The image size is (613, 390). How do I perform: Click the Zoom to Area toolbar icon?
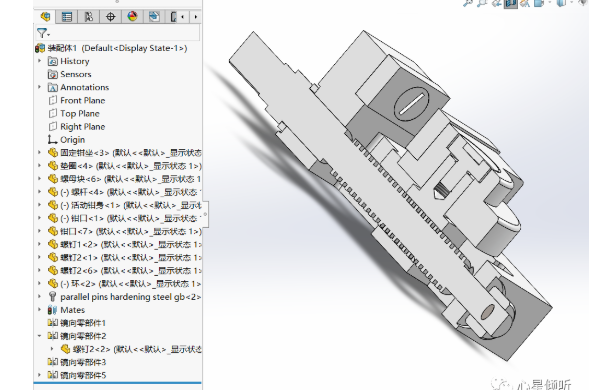point(482,3)
